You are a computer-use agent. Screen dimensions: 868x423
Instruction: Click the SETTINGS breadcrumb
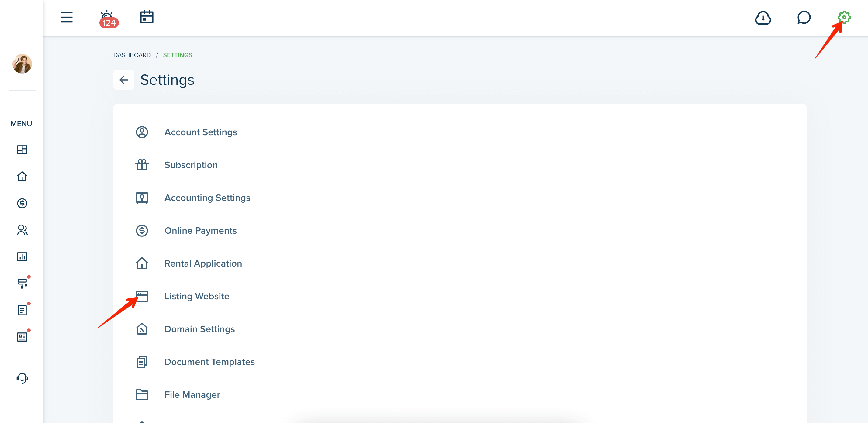pyautogui.click(x=178, y=55)
